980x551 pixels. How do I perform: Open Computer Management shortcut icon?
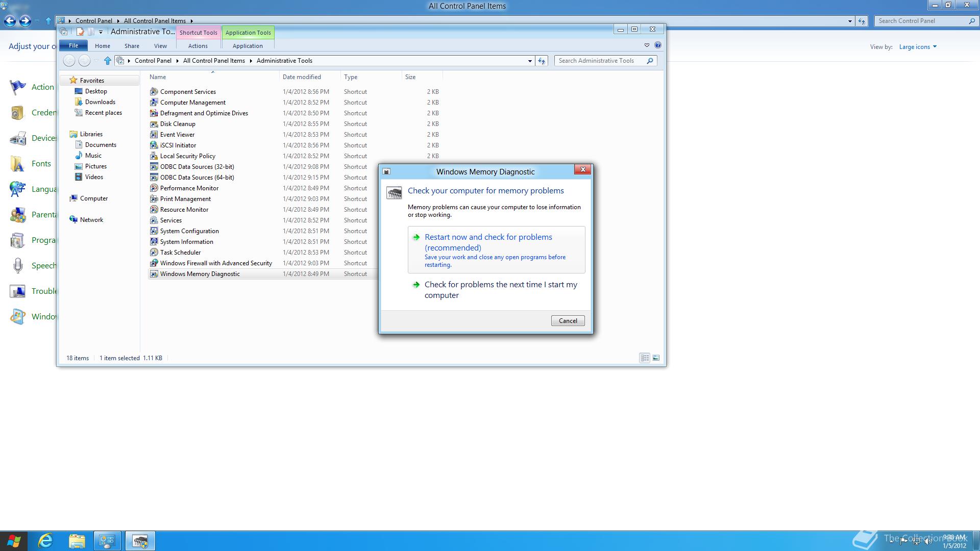[x=154, y=103]
